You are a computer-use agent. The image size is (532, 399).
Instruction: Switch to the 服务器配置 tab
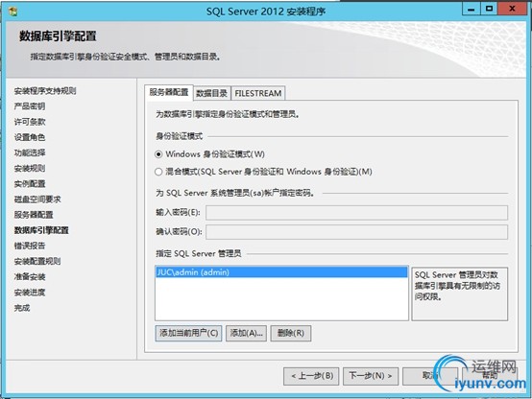point(169,92)
